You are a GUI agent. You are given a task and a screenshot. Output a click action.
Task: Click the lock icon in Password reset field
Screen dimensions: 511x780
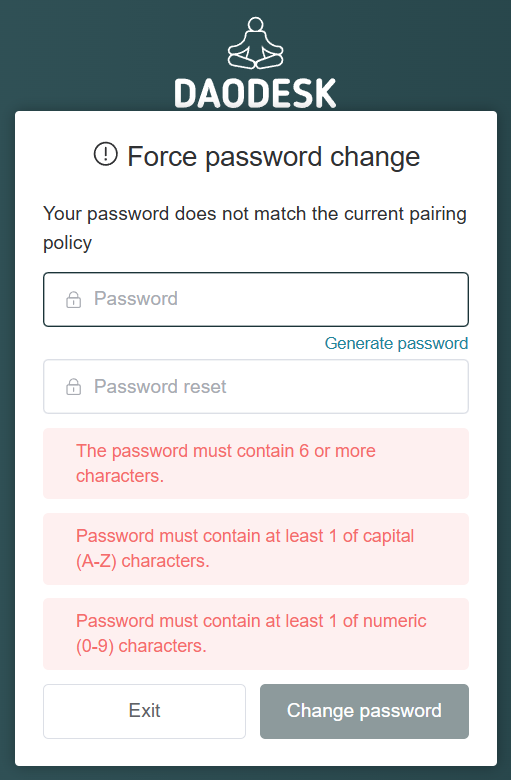(x=74, y=387)
